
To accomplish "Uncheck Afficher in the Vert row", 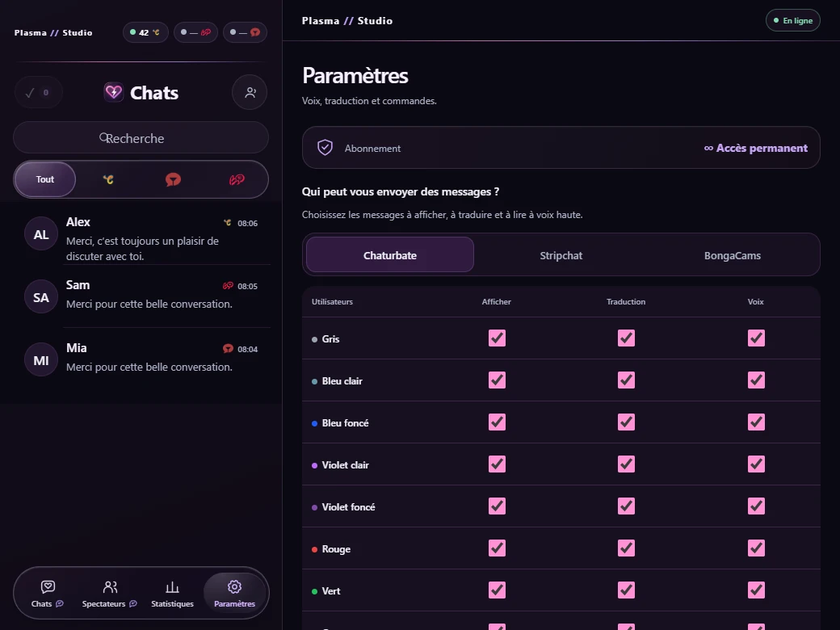I will pyautogui.click(x=498, y=590).
